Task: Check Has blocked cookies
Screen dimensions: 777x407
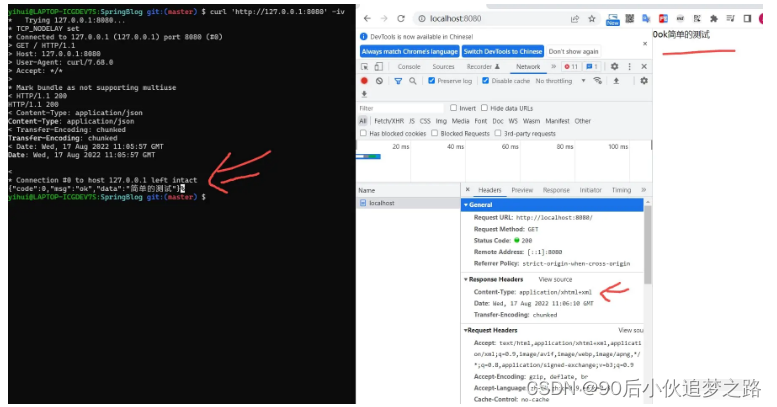Action: click(363, 133)
